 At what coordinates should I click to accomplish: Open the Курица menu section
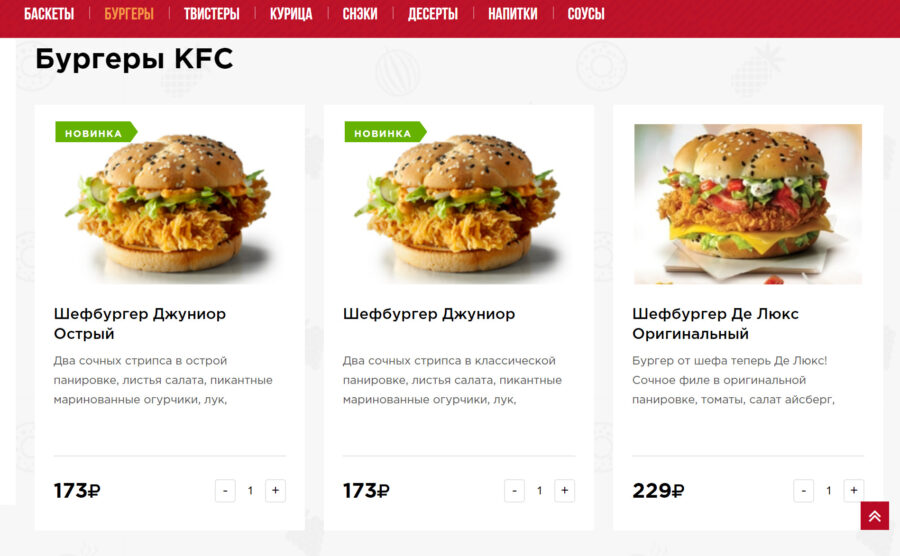291,14
